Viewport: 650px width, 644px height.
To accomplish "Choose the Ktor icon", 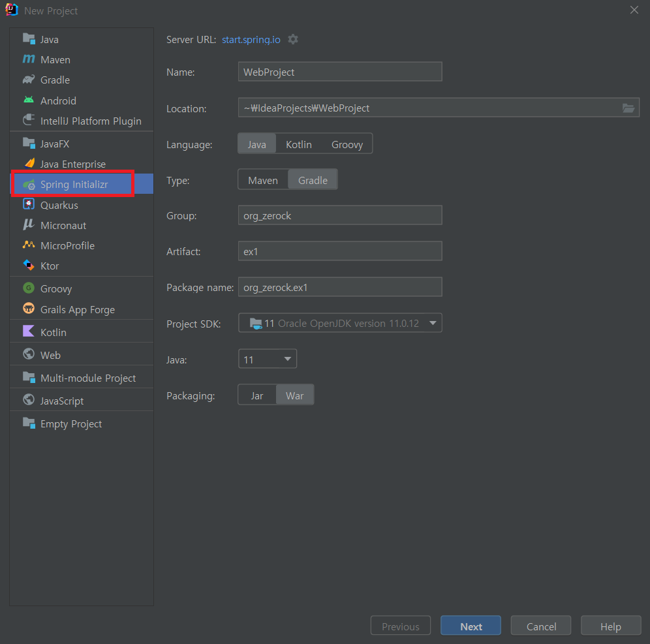I will pyautogui.click(x=29, y=265).
